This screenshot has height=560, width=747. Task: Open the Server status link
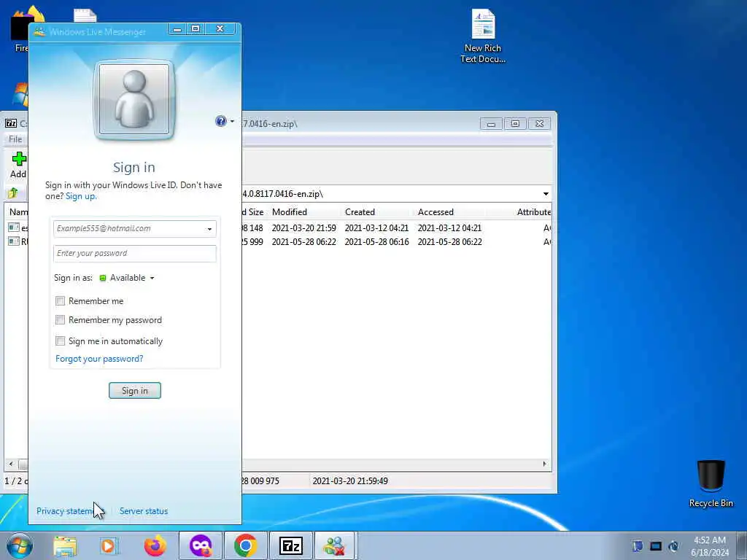(144, 511)
